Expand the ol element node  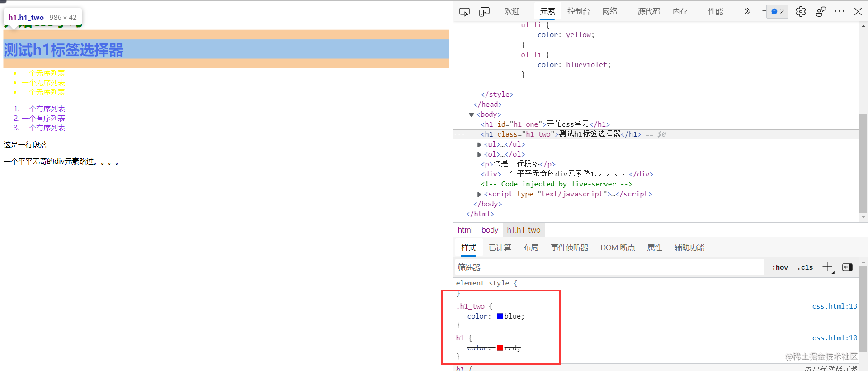click(479, 155)
